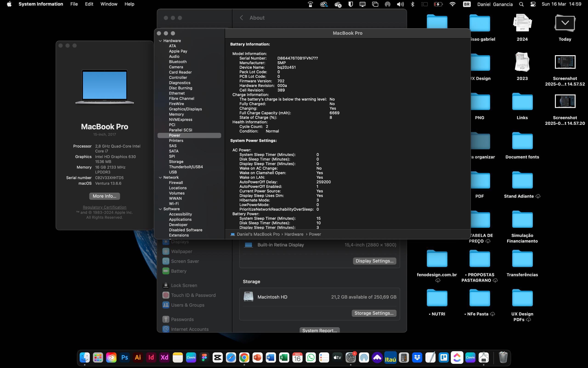
Task: Collapse the Hardware section
Action: tap(160, 41)
